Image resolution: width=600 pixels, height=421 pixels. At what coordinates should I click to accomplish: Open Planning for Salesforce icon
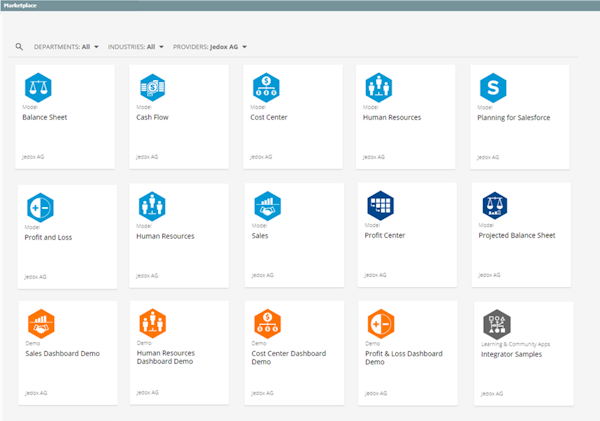pos(493,87)
